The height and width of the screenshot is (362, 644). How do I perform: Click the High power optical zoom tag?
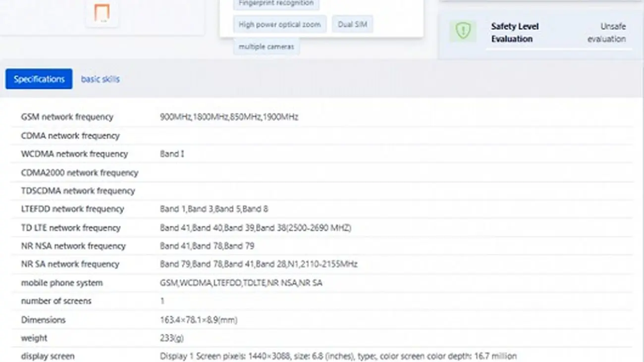280,24
